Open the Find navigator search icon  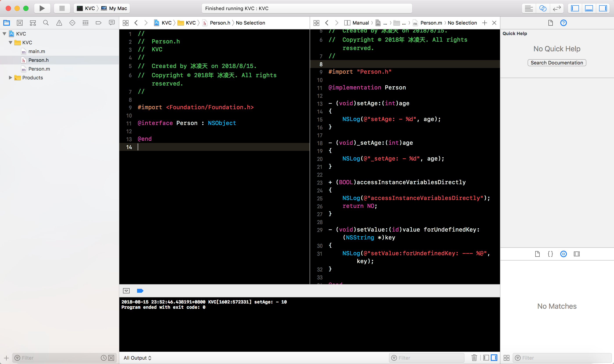click(x=46, y=23)
